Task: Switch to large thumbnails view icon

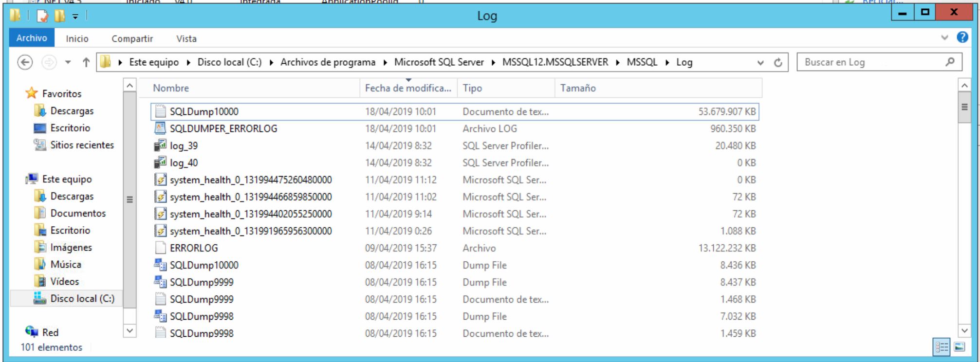Action: click(x=960, y=347)
